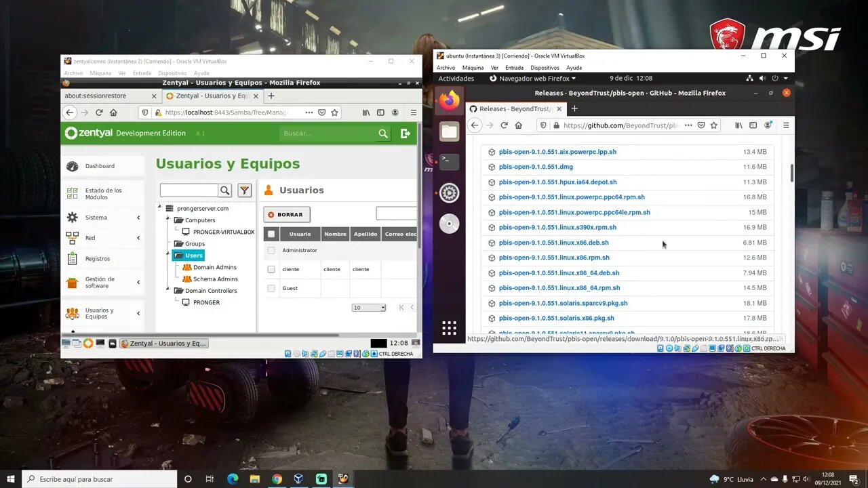
Task: Click the Zentyal horizontal scrollbar
Action: point(200,335)
